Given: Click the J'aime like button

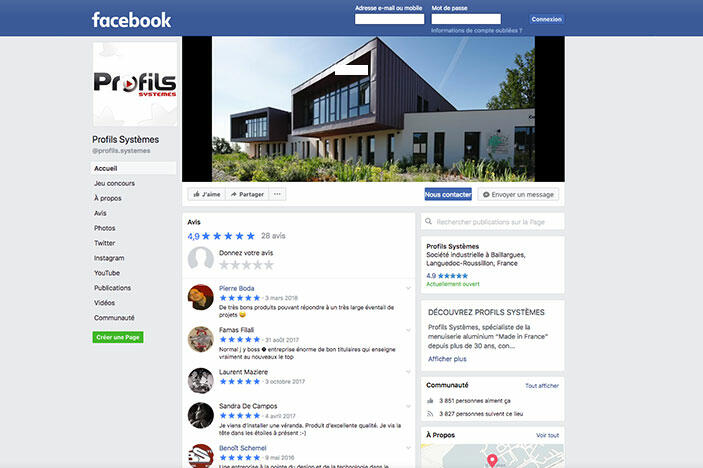Looking at the screenshot, I should [x=207, y=194].
